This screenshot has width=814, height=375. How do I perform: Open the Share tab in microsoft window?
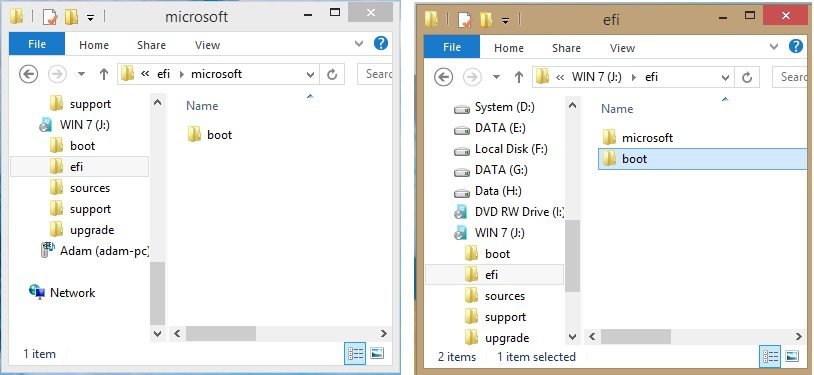coord(151,45)
